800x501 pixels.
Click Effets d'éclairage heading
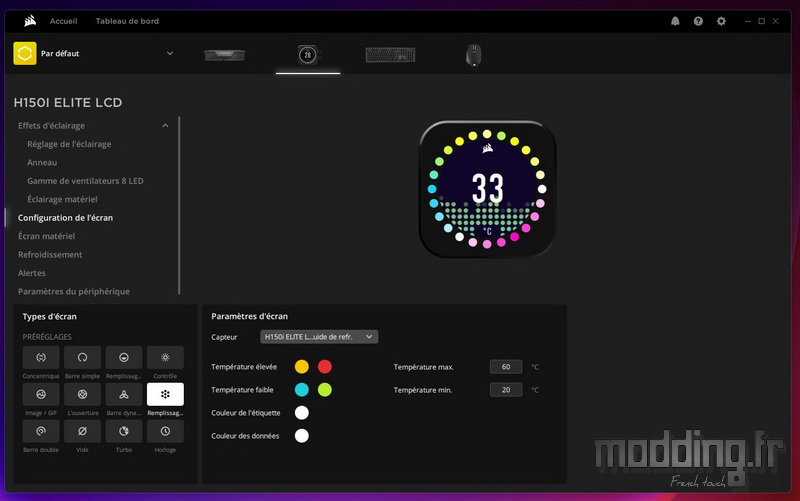coord(51,126)
